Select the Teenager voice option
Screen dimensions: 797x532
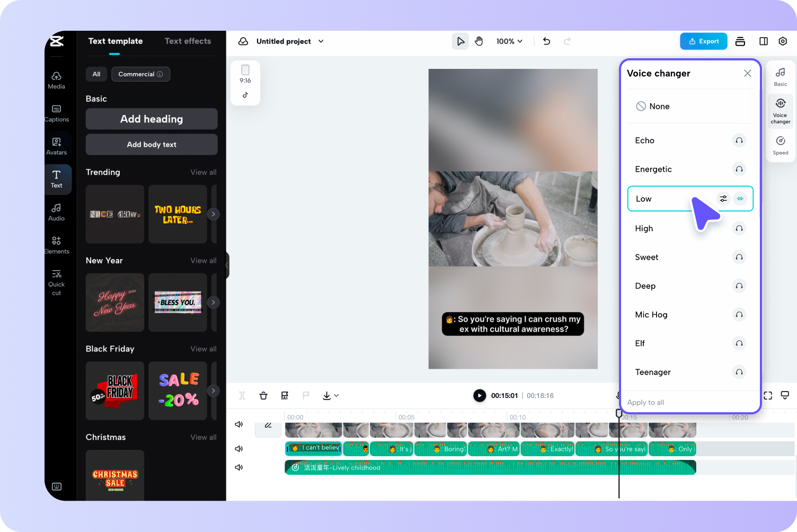click(x=690, y=372)
